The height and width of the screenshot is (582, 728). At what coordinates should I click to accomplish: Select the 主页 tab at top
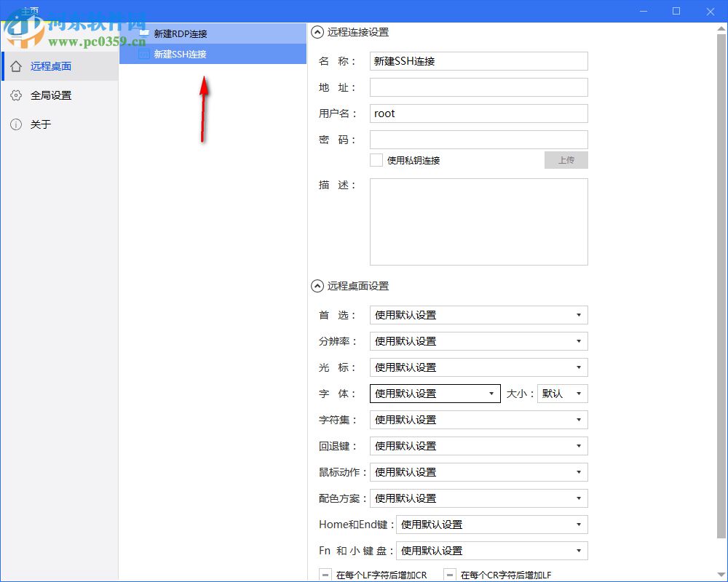pyautogui.click(x=31, y=10)
